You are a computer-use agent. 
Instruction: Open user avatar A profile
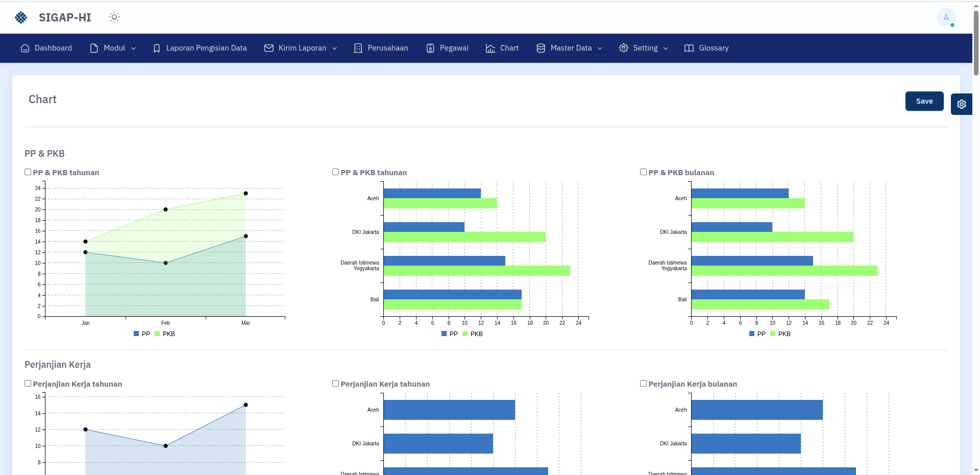click(946, 17)
